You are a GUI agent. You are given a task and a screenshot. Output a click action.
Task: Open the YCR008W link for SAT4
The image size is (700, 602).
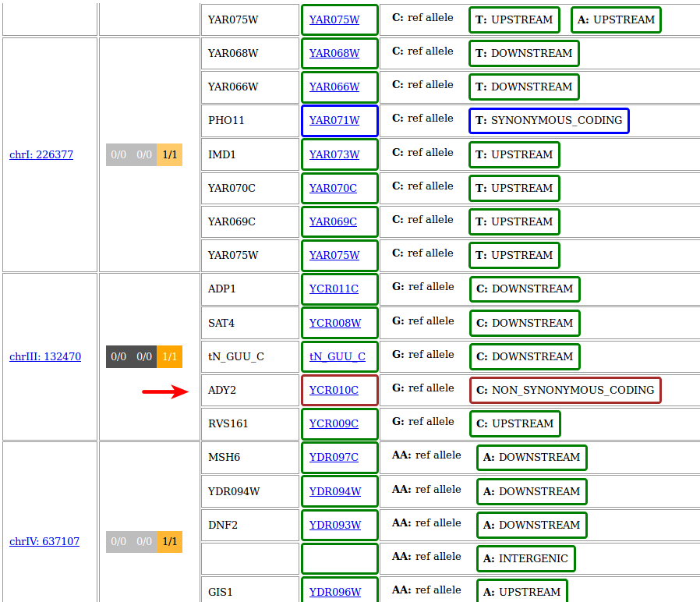[x=335, y=323]
